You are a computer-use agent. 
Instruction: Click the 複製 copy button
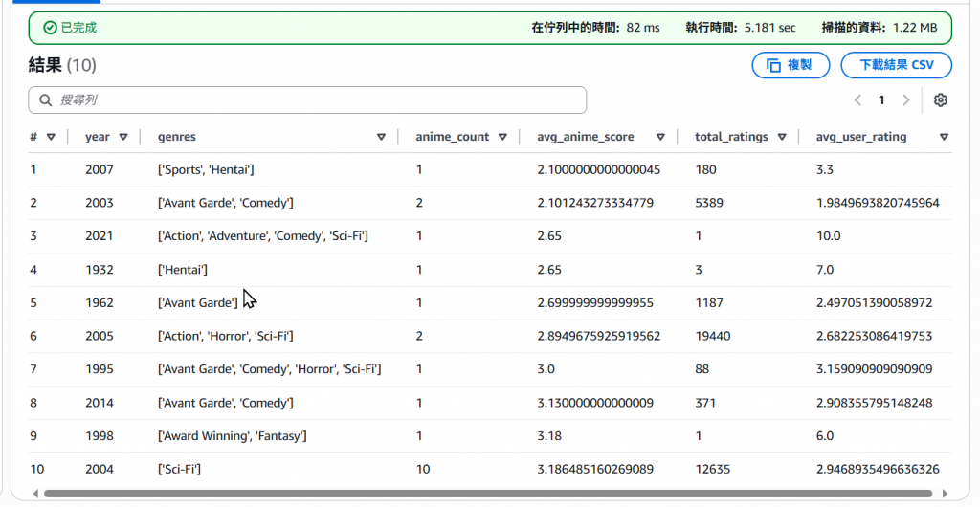coord(791,65)
